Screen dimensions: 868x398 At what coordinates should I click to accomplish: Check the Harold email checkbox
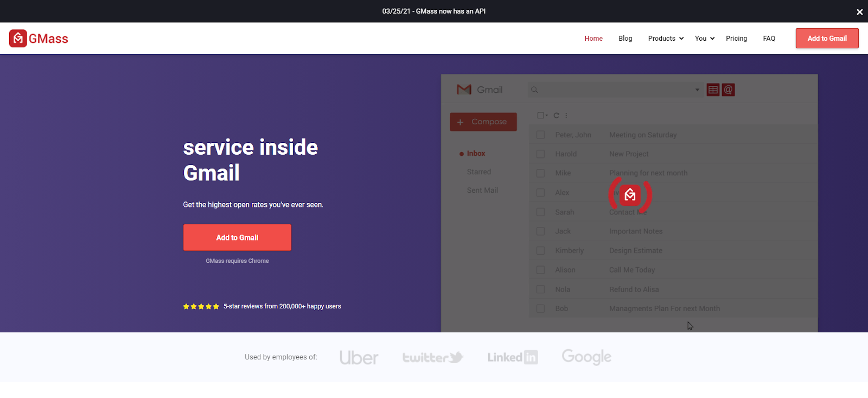(x=540, y=154)
